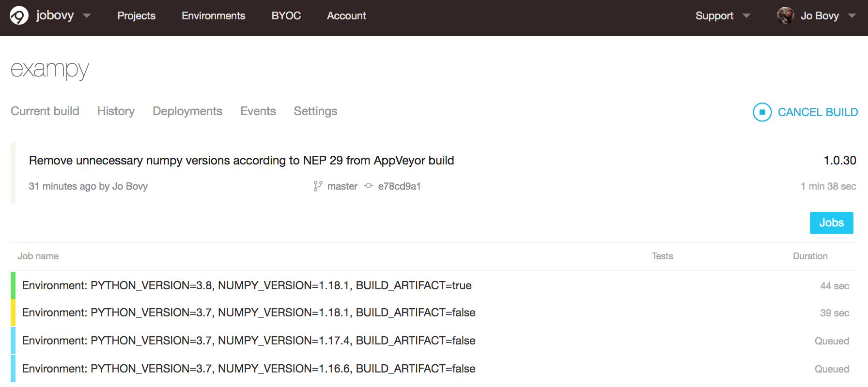Screen dimensions: 868x387
Task: Click the Jo Bovy user name
Action: pos(820,16)
